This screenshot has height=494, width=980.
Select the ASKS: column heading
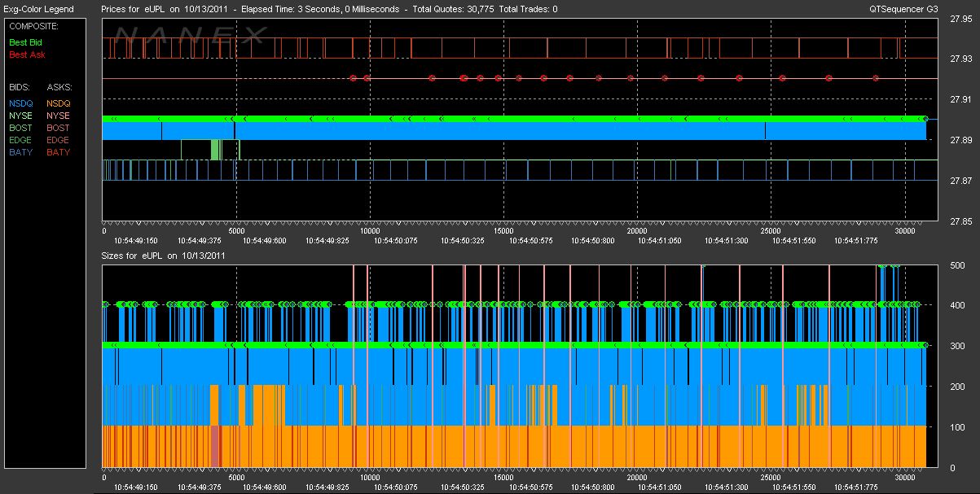59,86
